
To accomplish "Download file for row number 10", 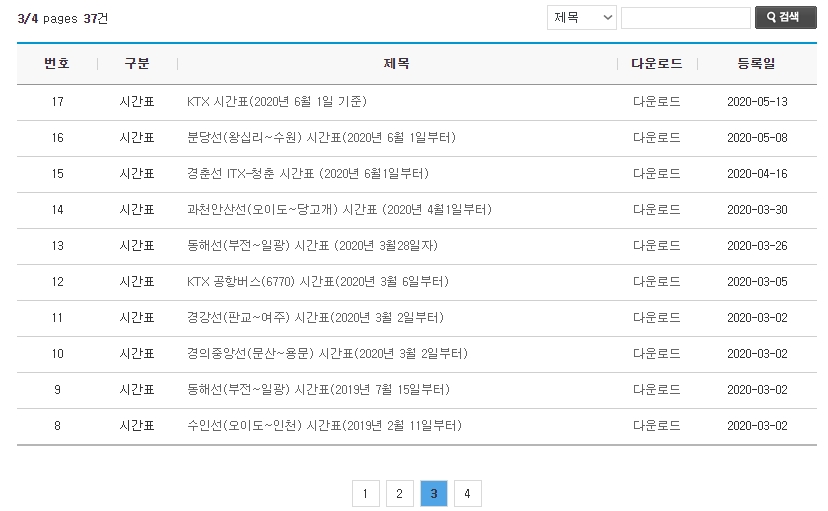I will point(656,353).
